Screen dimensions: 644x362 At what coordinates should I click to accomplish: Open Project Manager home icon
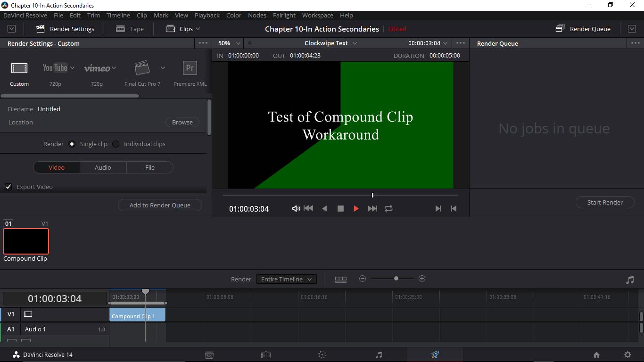click(x=596, y=355)
